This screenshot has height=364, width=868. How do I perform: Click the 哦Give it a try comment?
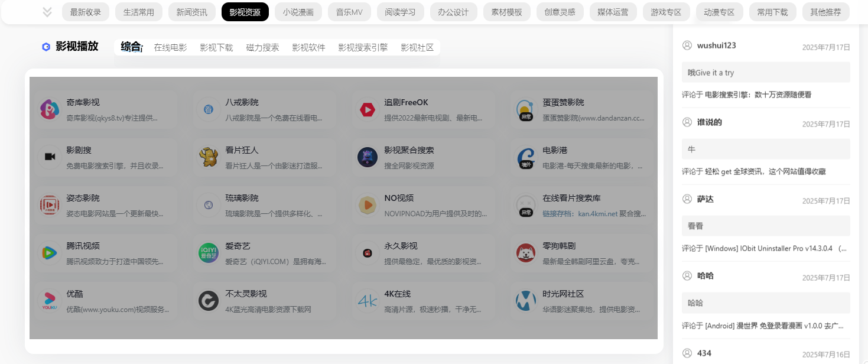pyautogui.click(x=766, y=72)
